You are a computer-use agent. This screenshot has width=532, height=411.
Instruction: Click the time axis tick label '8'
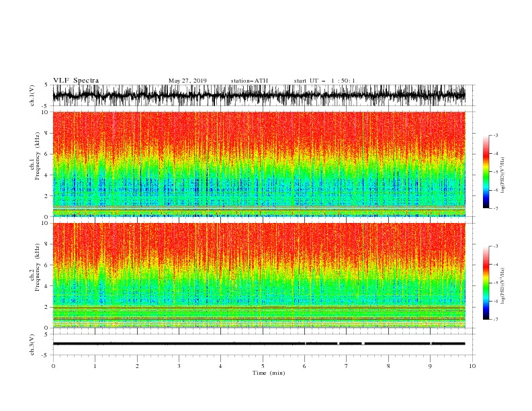(x=388, y=366)
